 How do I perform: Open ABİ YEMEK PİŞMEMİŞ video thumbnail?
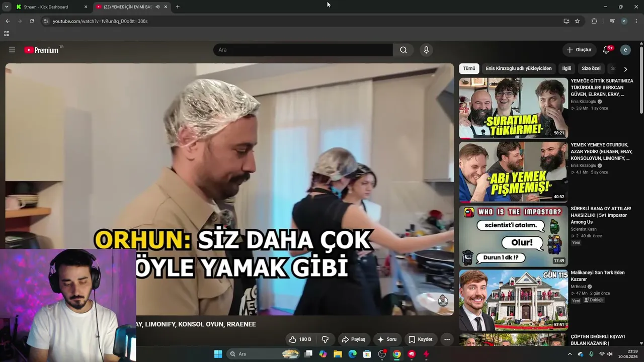click(513, 172)
